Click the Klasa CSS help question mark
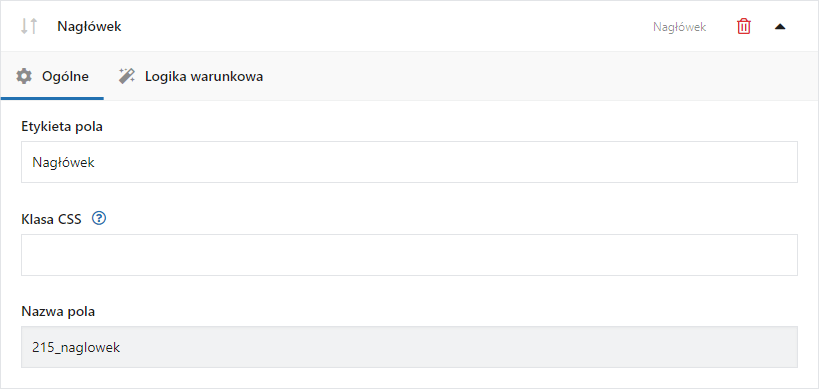This screenshot has width=819, height=389. pos(99,219)
